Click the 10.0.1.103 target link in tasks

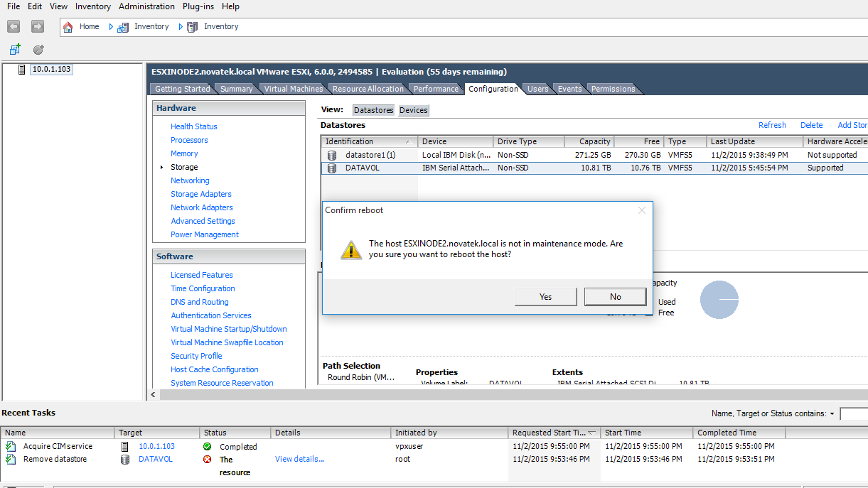pyautogui.click(x=156, y=446)
